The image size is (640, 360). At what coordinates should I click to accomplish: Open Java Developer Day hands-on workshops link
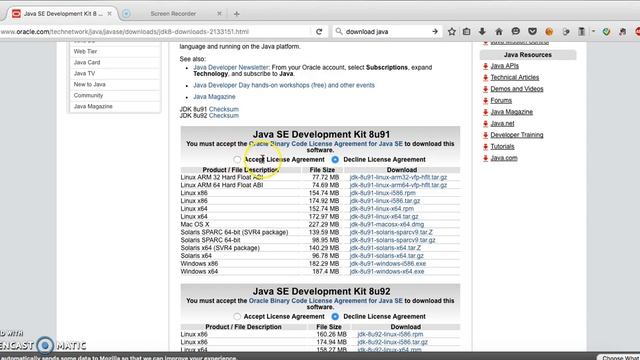point(284,85)
